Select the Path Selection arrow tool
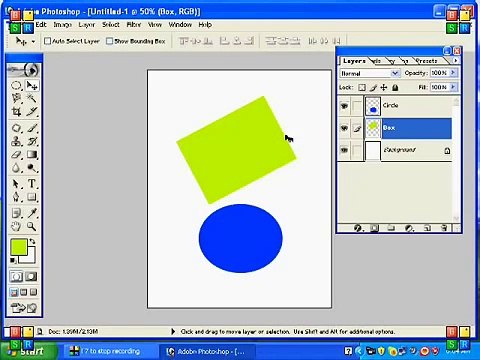 click(x=16, y=184)
